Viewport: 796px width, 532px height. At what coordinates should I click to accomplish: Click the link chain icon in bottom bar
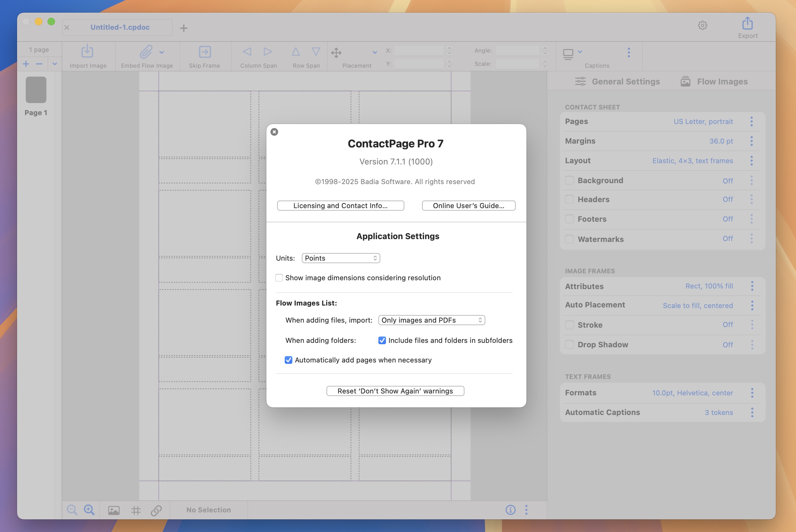[156, 510]
